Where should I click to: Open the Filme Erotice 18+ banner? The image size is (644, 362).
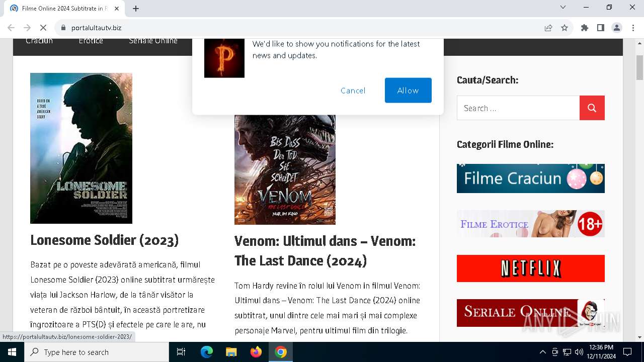(531, 224)
